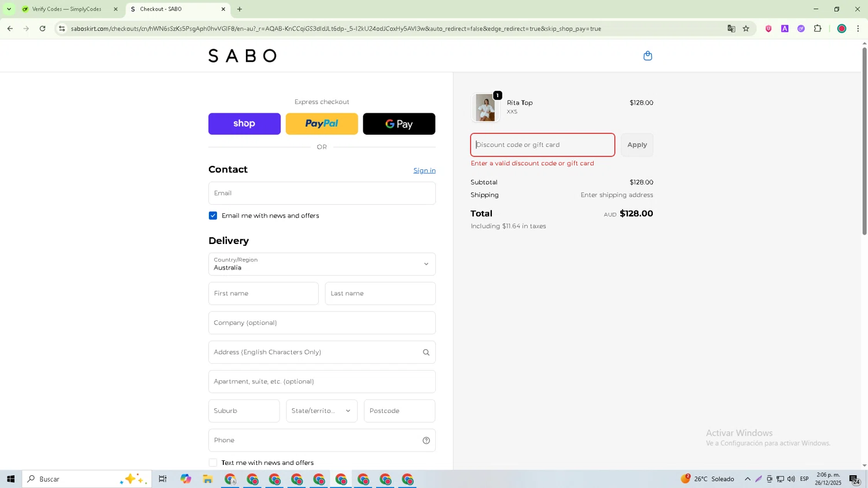The image size is (868, 488).
Task: Click the Apartment, suite, etc. field
Action: [322, 382]
